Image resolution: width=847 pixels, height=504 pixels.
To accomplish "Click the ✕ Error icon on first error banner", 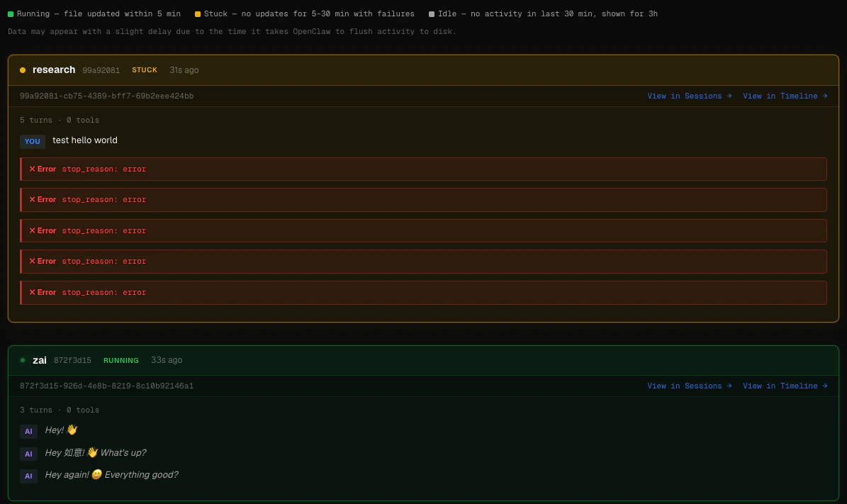I will 32,169.
